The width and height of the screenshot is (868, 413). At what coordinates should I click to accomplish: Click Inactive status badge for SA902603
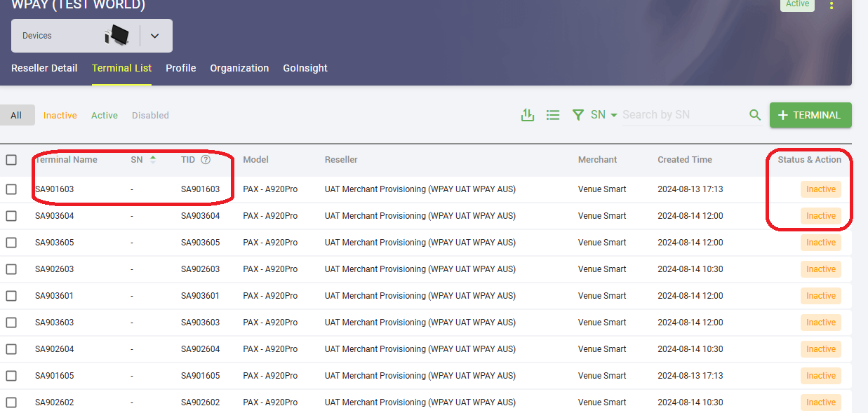[821, 269]
